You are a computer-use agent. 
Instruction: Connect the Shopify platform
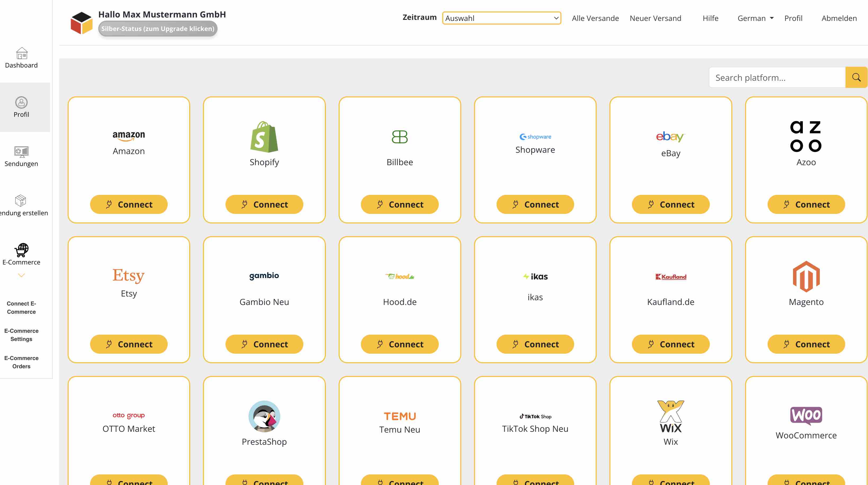pos(264,204)
